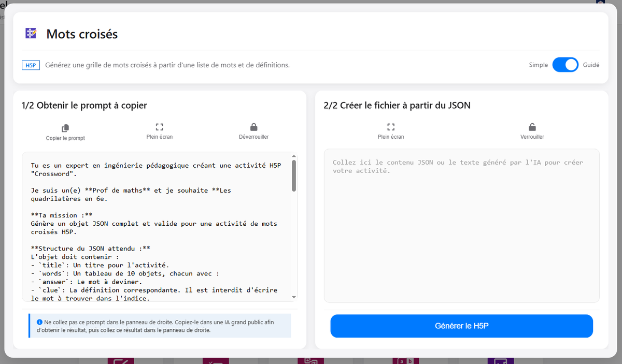Screen dimensions: 622x364
Task: Select the Simple mode label
Action: pos(538,65)
